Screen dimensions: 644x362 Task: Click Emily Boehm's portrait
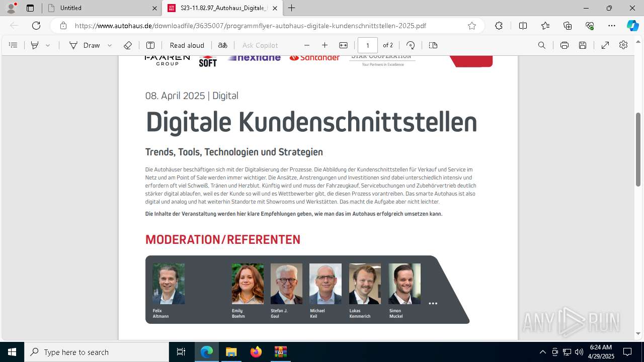pos(248,284)
